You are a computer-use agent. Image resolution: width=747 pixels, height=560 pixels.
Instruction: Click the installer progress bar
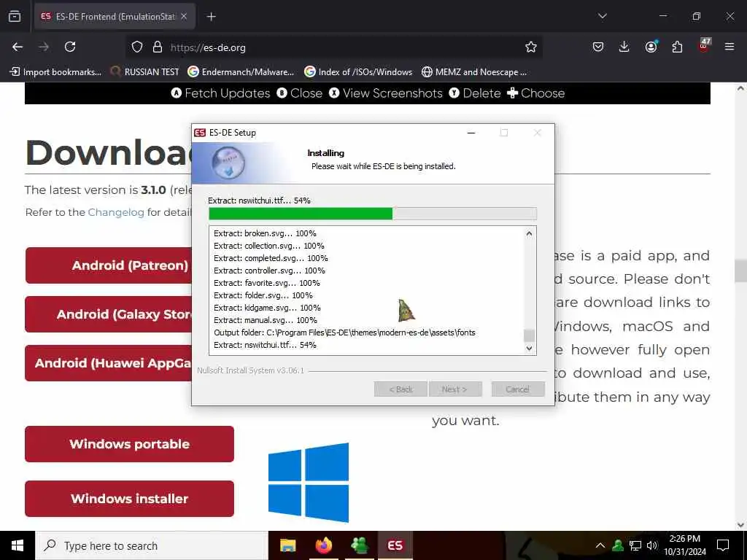coord(373,214)
